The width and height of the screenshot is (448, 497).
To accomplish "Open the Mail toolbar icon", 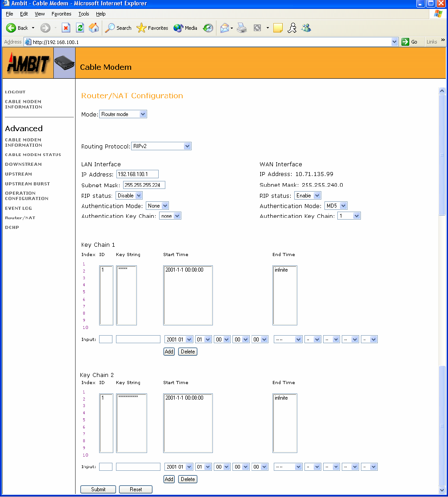I will 225,28.
